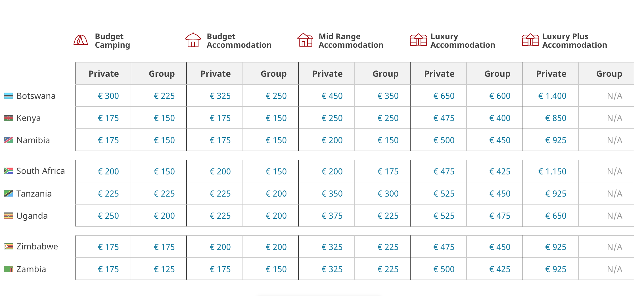Click the Luxury Accommodation lodge icon
This screenshot has height=296, width=644.
click(418, 40)
